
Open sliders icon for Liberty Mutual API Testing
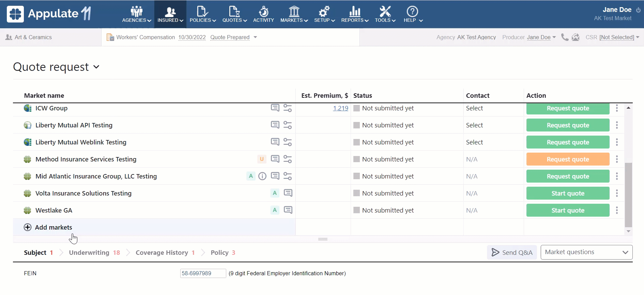(x=288, y=125)
